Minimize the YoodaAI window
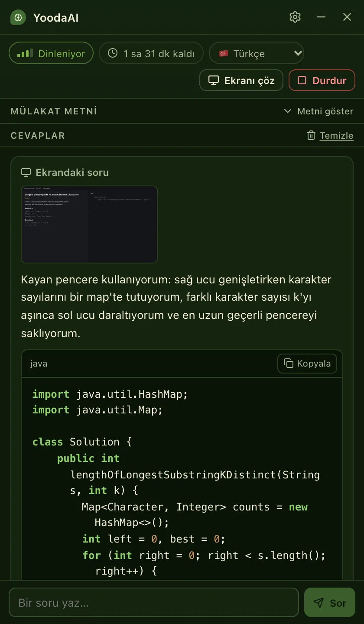The width and height of the screenshot is (364, 624). coord(321,17)
